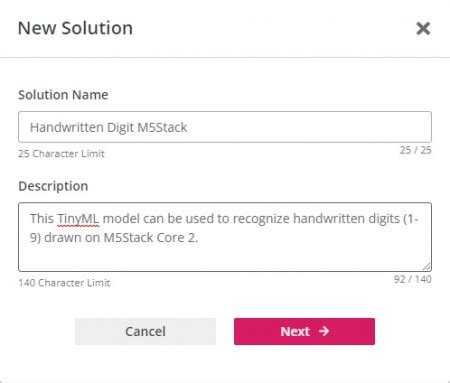Click the misspelled word TinyML in description
450x383 pixels.
click(78, 219)
